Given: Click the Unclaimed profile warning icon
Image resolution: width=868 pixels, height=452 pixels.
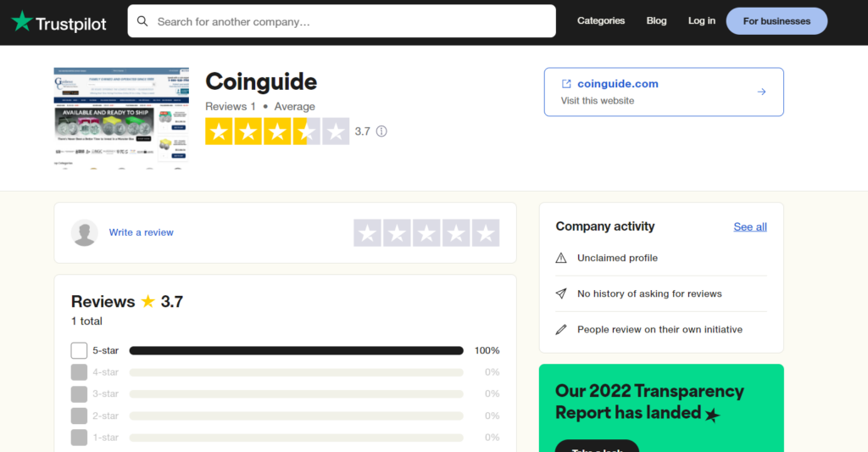Looking at the screenshot, I should point(561,258).
